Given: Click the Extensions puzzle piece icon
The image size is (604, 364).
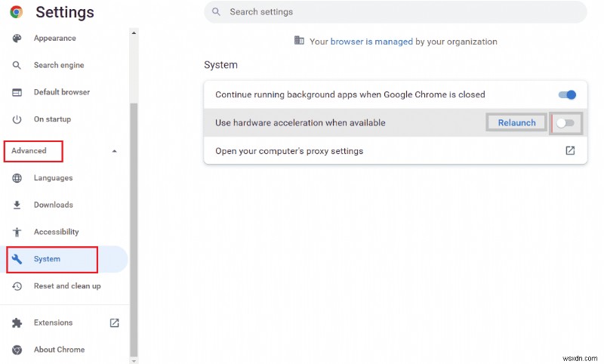Looking at the screenshot, I should 17,322.
